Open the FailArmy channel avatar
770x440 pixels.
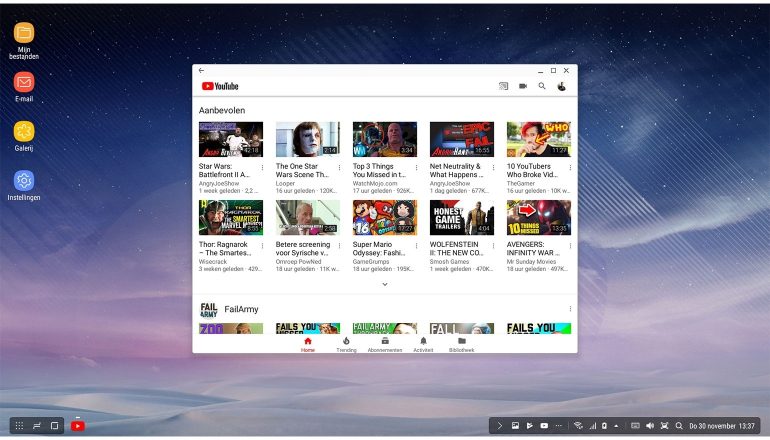pyautogui.click(x=209, y=309)
